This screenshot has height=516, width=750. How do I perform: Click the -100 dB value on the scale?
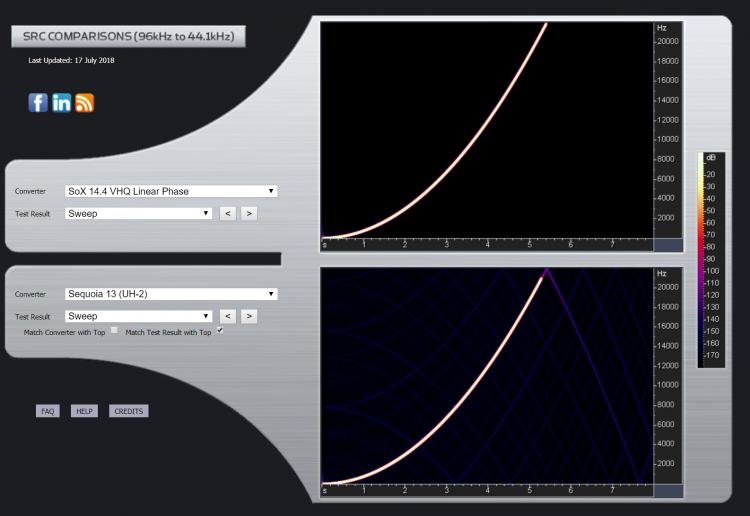[711, 271]
